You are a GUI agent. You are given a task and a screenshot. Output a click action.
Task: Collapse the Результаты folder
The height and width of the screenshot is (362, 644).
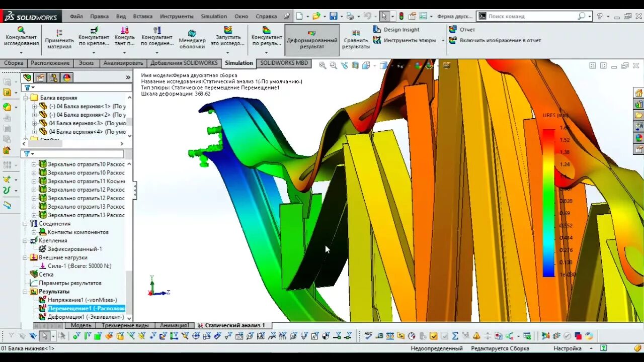pos(25,292)
